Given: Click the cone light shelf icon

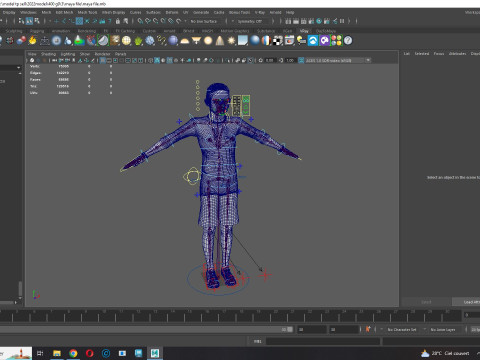Looking at the screenshot, I should click(x=220, y=41).
